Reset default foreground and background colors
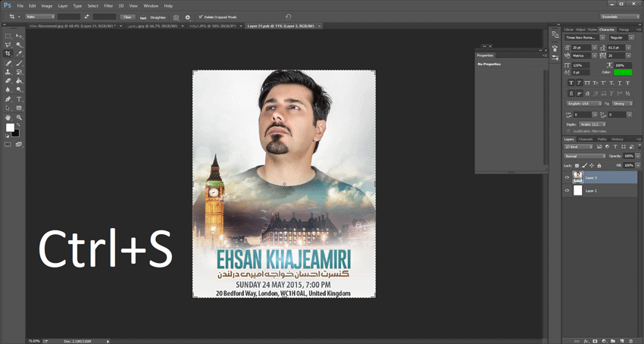The image size is (644, 344). (7, 136)
